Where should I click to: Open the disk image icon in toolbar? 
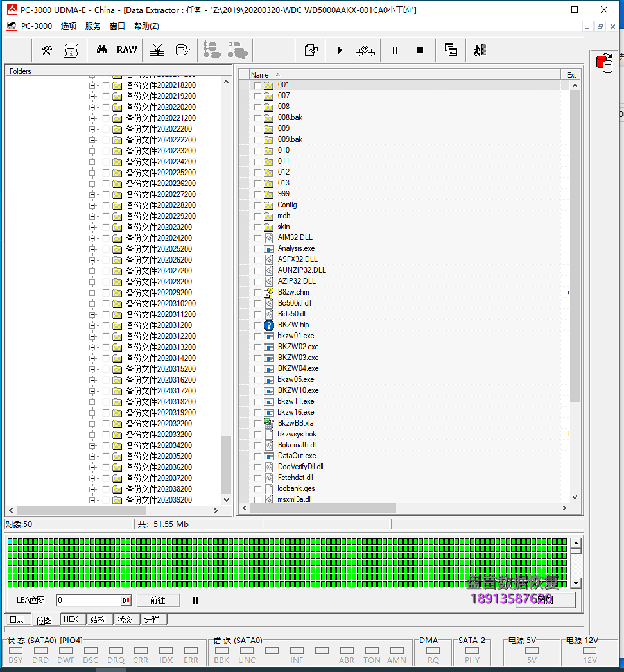click(x=182, y=50)
